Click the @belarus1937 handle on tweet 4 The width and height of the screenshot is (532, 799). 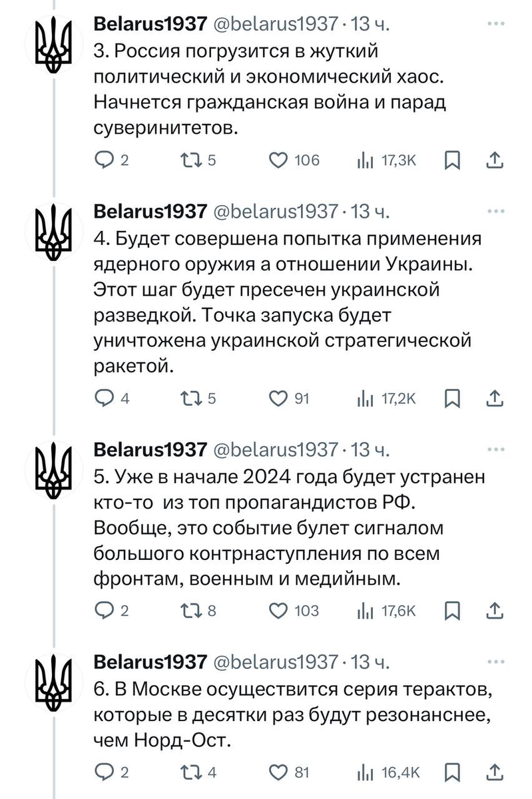tap(274, 210)
